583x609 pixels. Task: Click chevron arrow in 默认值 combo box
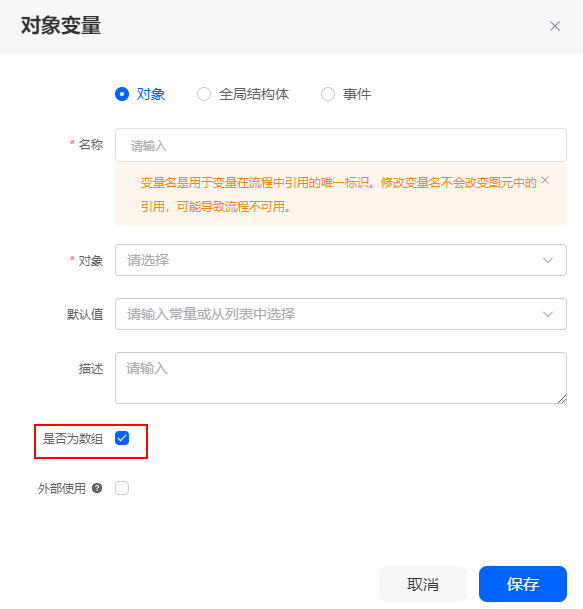[548, 314]
